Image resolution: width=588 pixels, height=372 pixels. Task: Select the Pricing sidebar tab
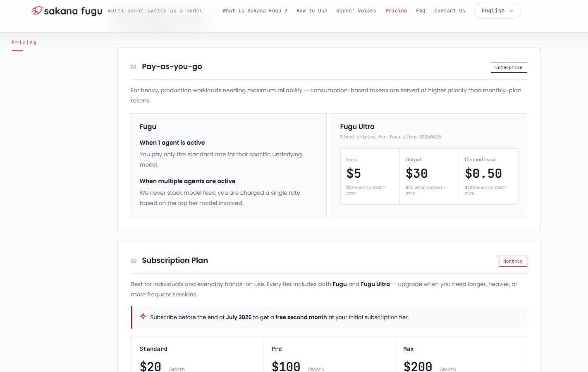pyautogui.click(x=24, y=43)
